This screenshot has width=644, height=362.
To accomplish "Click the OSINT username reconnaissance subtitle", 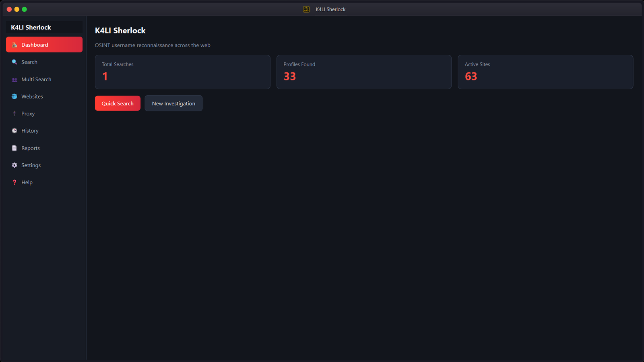I will point(153,45).
